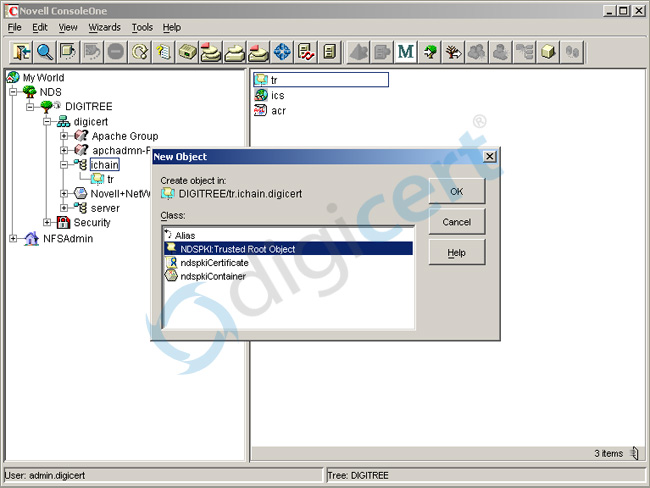Viewport: 650px width, 488px height.
Task: Click the acr certificate object in right pane
Action: (x=277, y=111)
